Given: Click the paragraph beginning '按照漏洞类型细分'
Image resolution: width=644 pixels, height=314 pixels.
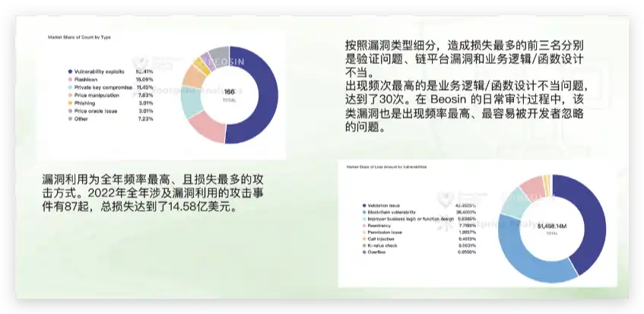Looking at the screenshot, I should (x=464, y=59).
